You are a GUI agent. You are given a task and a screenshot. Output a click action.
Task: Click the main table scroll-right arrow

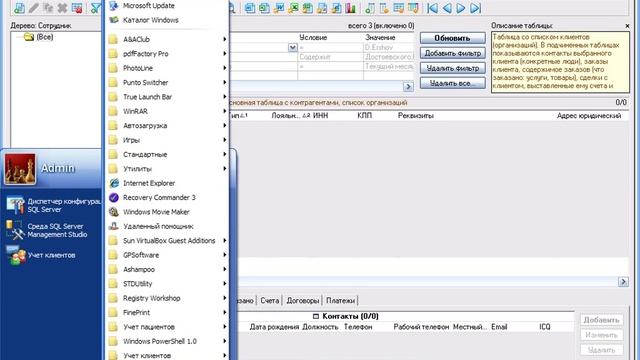coord(623,282)
